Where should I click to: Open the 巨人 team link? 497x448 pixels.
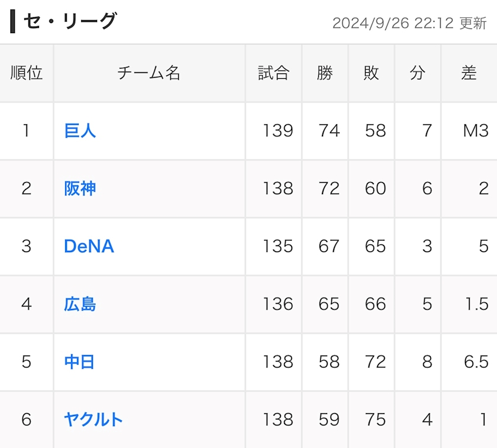pos(80,131)
